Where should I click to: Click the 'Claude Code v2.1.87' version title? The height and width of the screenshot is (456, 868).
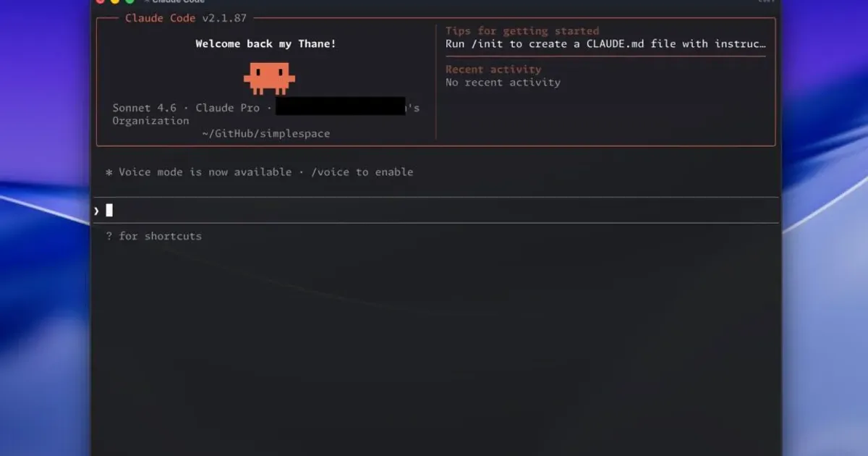pos(186,18)
